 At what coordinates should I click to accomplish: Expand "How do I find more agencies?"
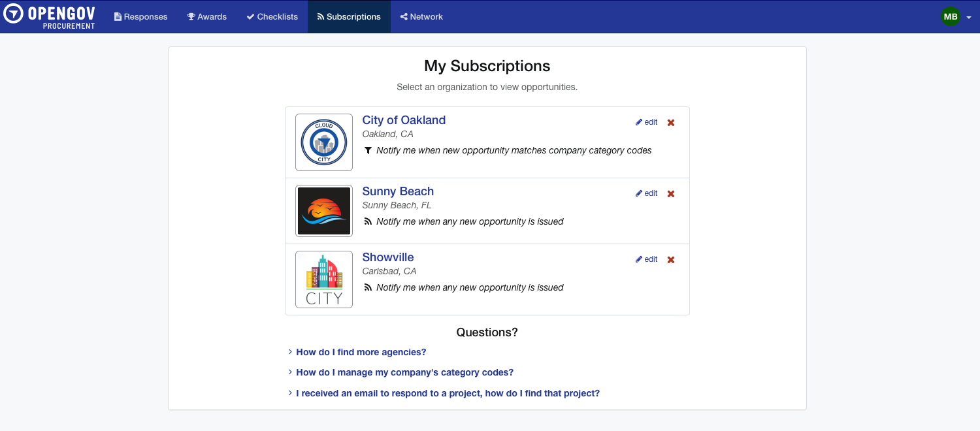pyautogui.click(x=361, y=352)
